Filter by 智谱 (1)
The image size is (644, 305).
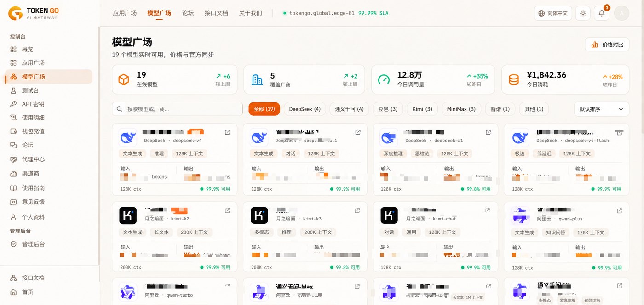click(x=500, y=109)
